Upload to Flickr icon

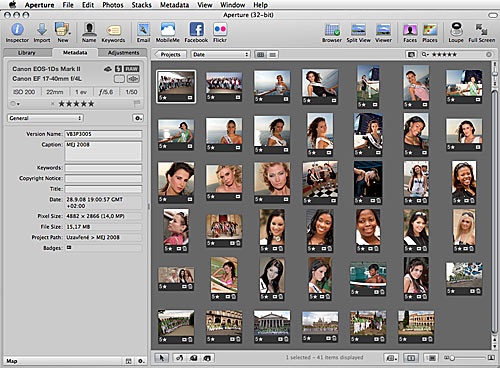220,29
